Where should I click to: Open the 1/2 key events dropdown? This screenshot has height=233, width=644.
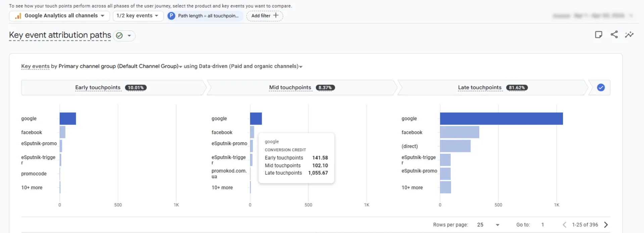pyautogui.click(x=138, y=16)
